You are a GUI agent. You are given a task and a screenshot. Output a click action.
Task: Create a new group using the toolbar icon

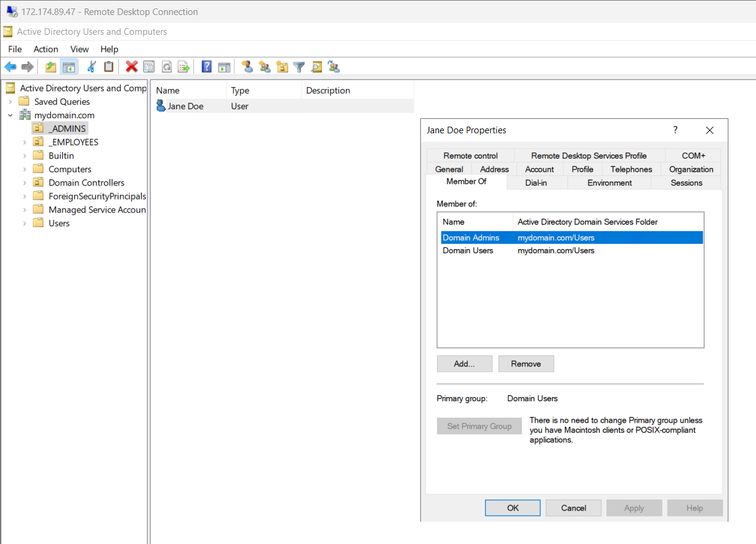click(x=265, y=66)
